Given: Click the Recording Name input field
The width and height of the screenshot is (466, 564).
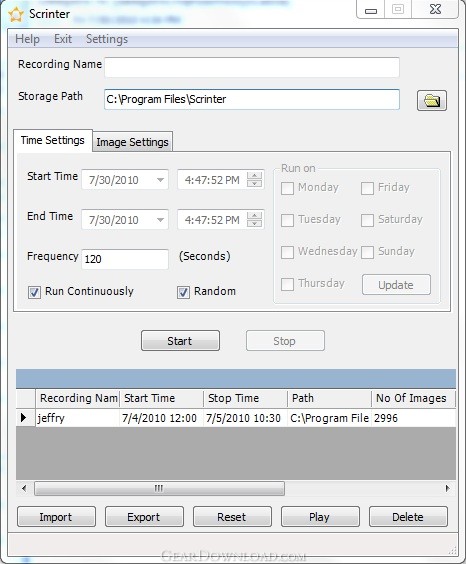Looking at the screenshot, I should [252, 67].
